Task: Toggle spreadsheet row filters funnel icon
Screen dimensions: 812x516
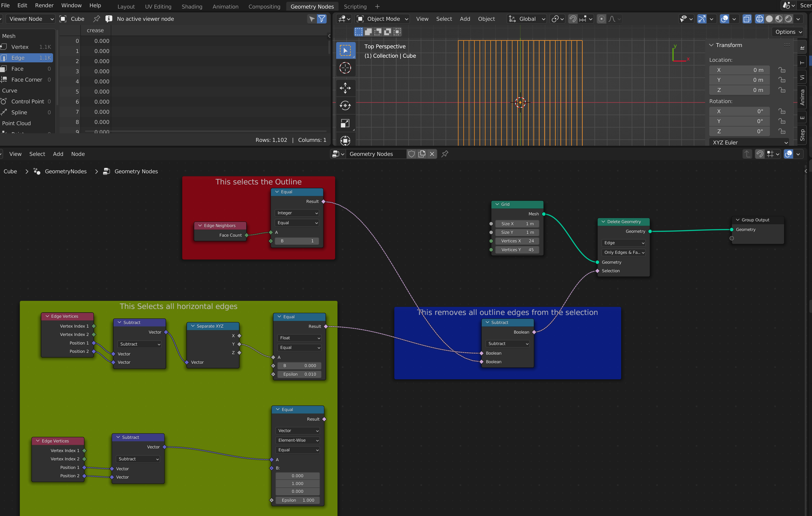Action: click(322, 19)
